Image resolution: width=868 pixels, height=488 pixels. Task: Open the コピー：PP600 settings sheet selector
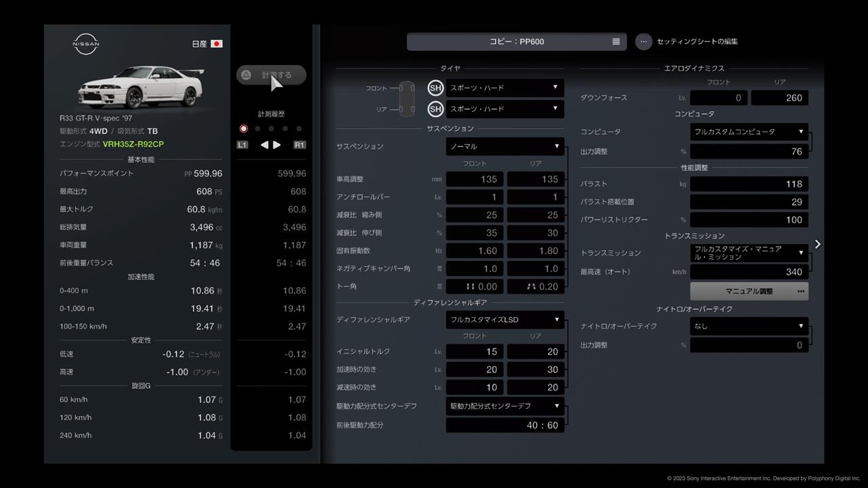pyautogui.click(x=517, y=41)
